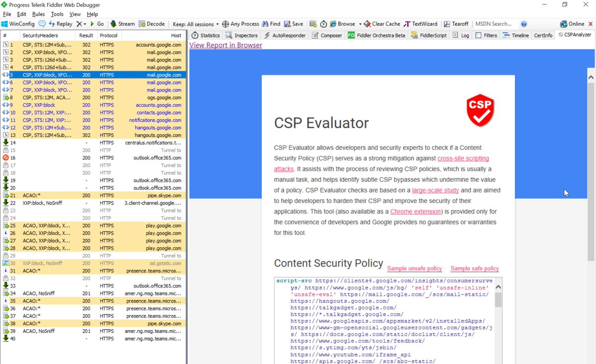Image resolution: width=596 pixels, height=364 pixels.
Task: Open the Rules menu
Action: [x=38, y=14]
